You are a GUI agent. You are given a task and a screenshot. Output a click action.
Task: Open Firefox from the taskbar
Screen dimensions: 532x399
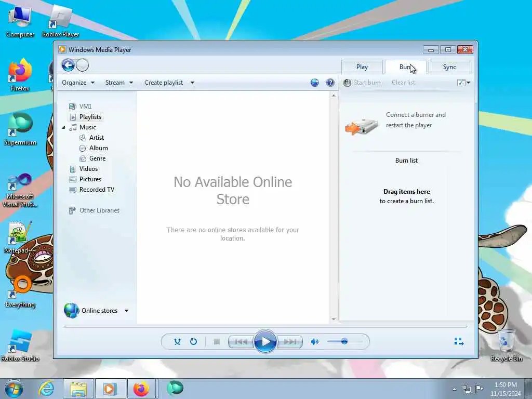141,389
